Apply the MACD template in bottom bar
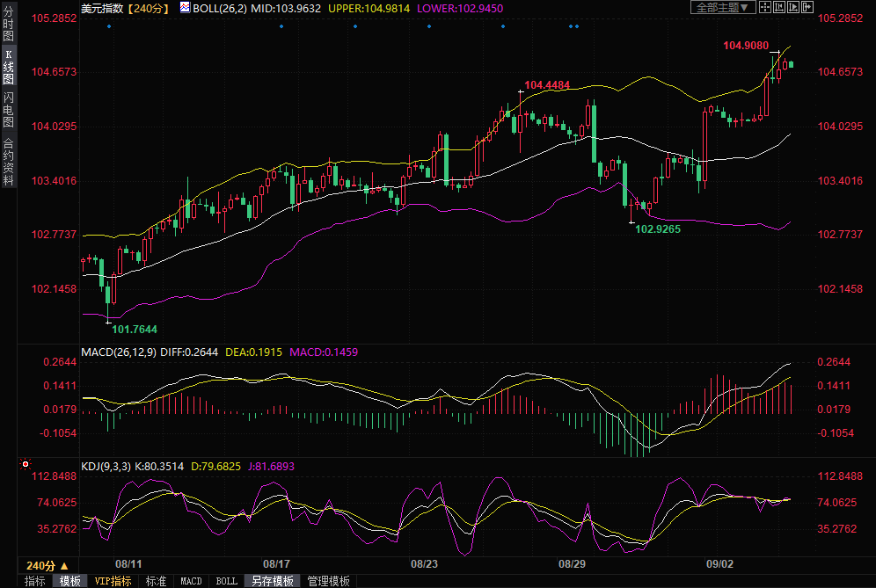 (191, 581)
